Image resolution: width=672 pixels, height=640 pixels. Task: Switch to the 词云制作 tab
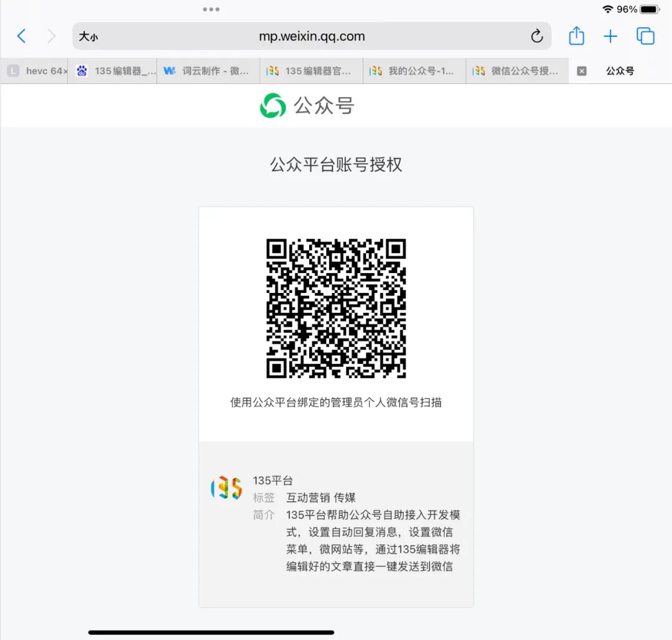click(208, 71)
